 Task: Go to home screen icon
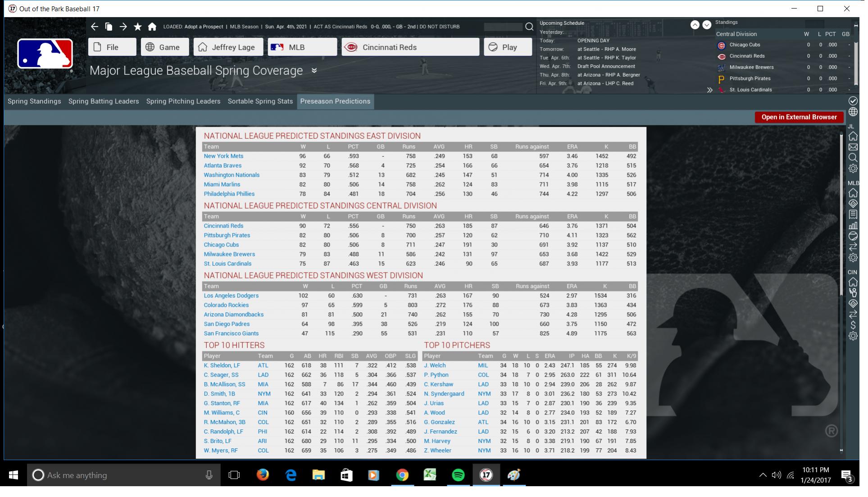click(x=152, y=27)
